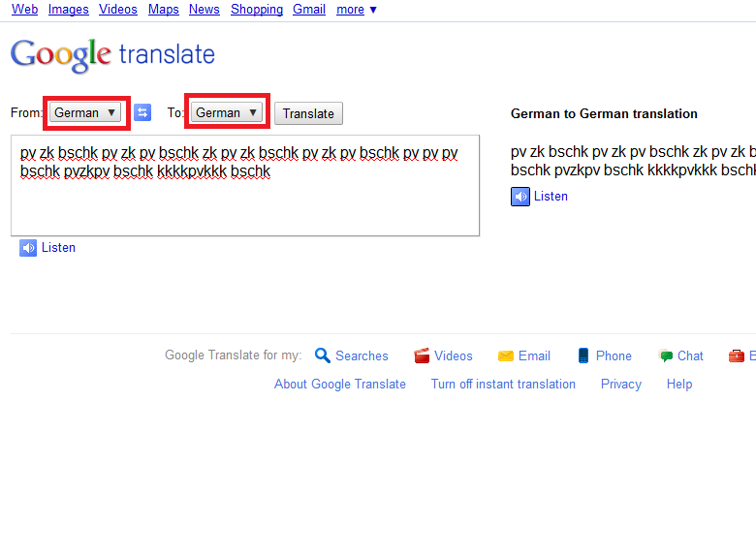Screen dimensions: 756x556
Task: Open About Google Translate link
Action: coord(340,384)
